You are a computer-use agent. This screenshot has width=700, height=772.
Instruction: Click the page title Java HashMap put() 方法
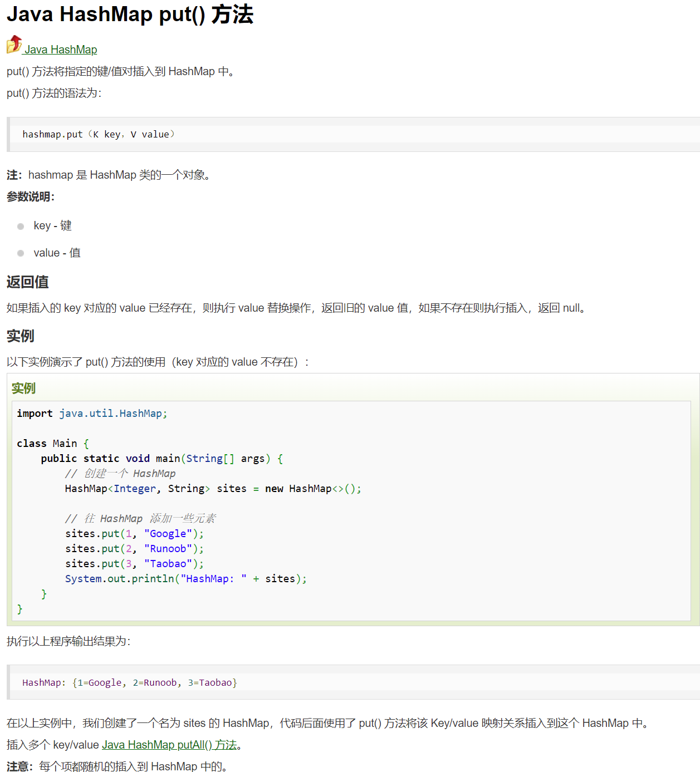coord(130,14)
